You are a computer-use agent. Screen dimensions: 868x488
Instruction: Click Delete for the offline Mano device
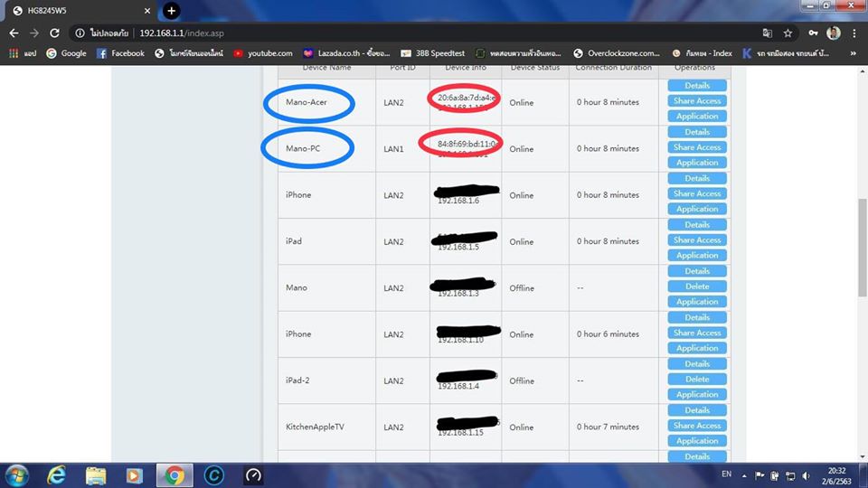697,286
